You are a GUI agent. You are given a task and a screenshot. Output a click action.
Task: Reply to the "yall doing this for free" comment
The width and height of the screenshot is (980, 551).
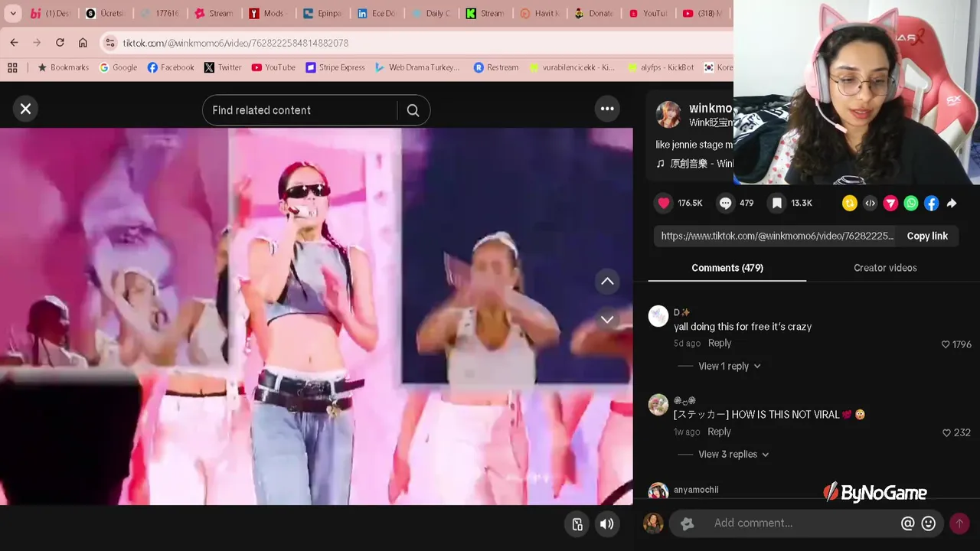point(720,344)
